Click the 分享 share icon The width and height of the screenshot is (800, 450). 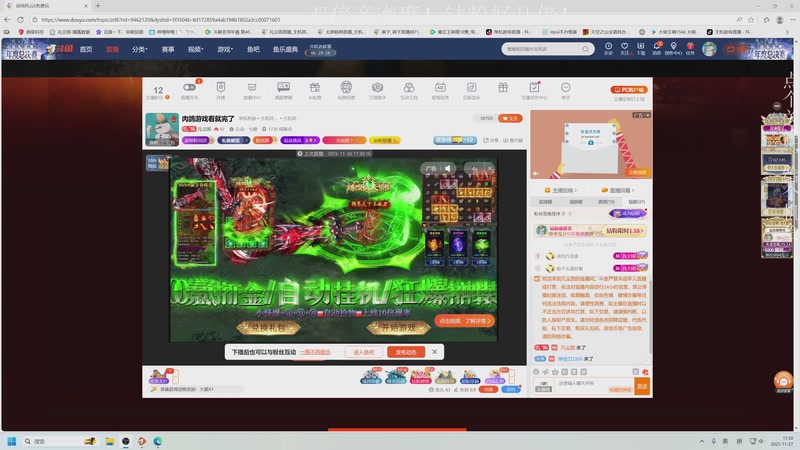491,140
